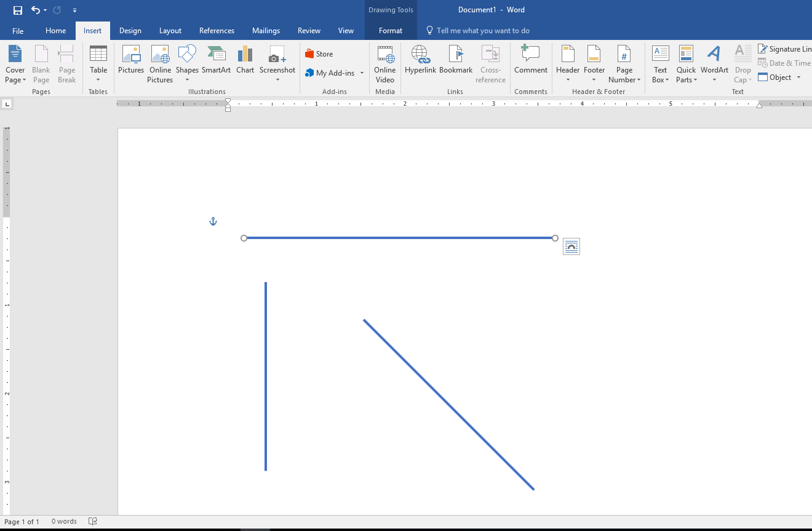Click the left end handle of selected line

(x=244, y=238)
